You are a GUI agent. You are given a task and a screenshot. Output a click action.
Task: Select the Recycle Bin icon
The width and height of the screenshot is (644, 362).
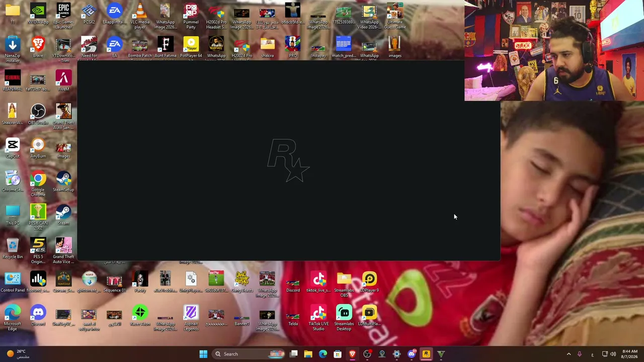pyautogui.click(x=13, y=249)
